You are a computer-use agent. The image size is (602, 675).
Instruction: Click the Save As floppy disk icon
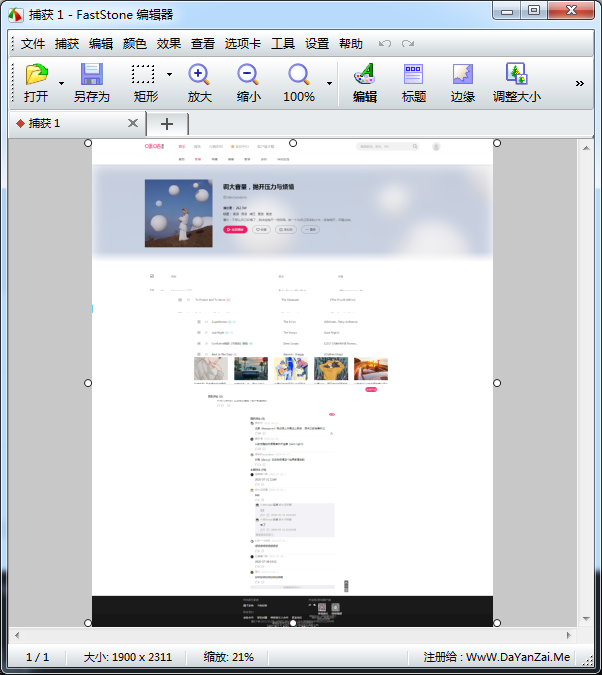(91, 76)
